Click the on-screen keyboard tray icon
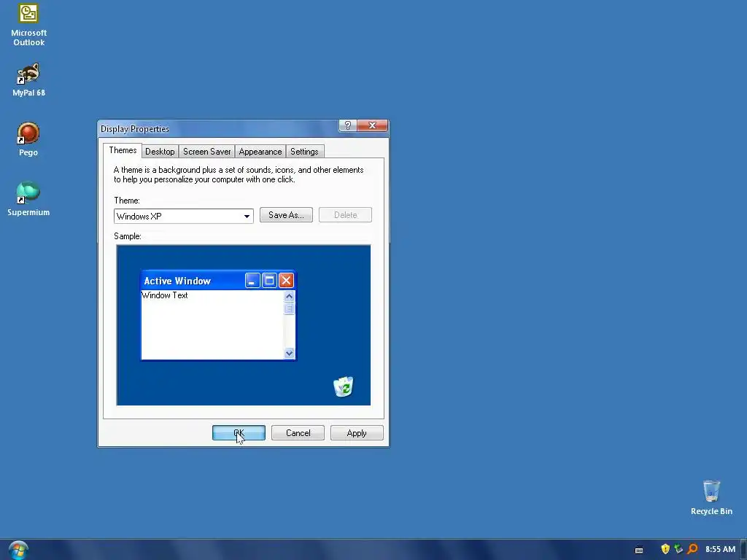 639,550
